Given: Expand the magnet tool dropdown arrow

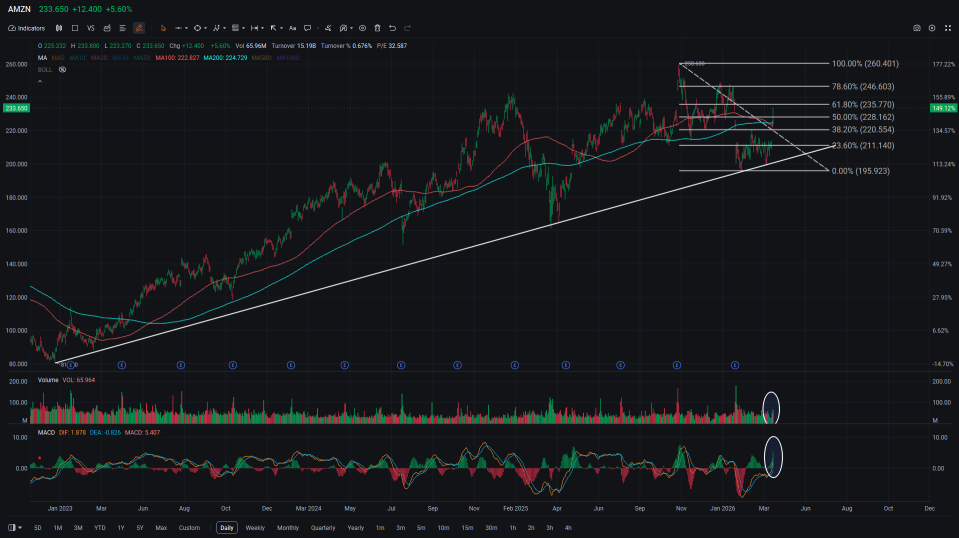Looking at the screenshot, I should (x=351, y=28).
